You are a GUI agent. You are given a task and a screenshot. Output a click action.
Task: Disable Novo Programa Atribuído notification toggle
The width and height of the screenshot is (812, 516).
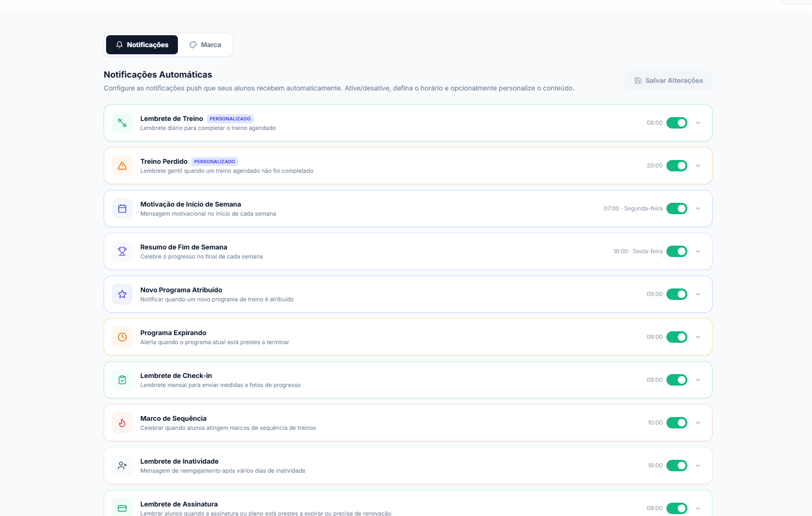(x=677, y=294)
